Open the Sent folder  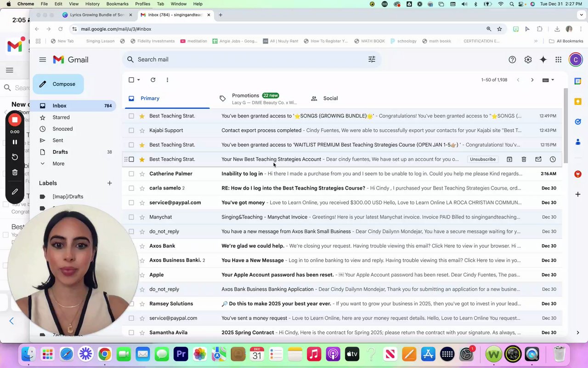coord(58,140)
